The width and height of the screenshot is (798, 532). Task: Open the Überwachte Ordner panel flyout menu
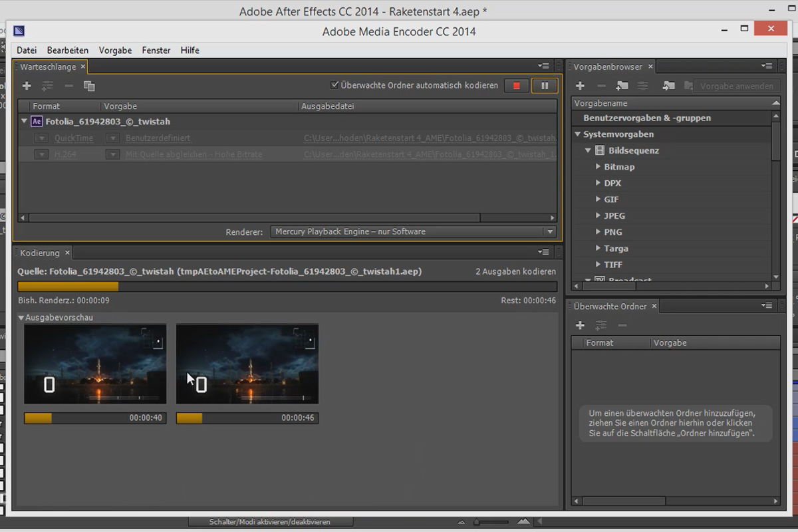point(767,305)
